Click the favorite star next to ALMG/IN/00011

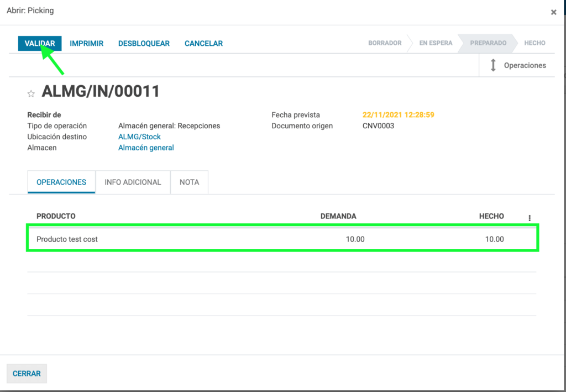point(31,94)
